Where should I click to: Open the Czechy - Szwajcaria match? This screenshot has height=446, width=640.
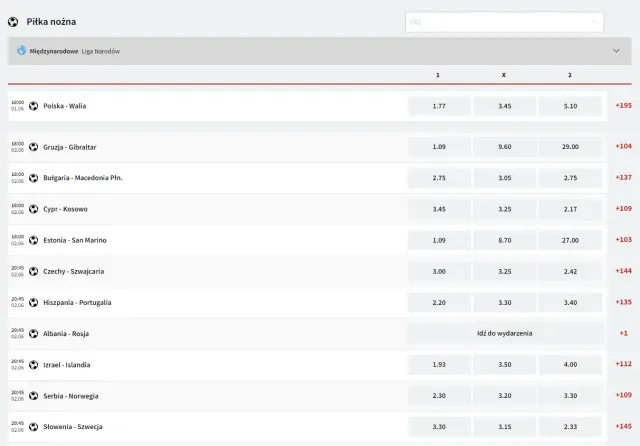click(73, 271)
